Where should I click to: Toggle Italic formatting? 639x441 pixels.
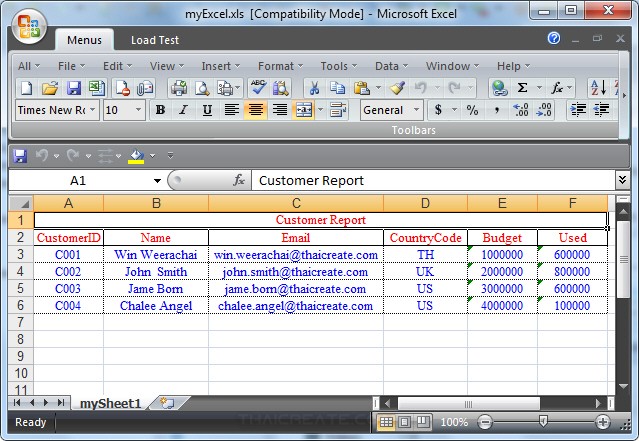(184, 110)
